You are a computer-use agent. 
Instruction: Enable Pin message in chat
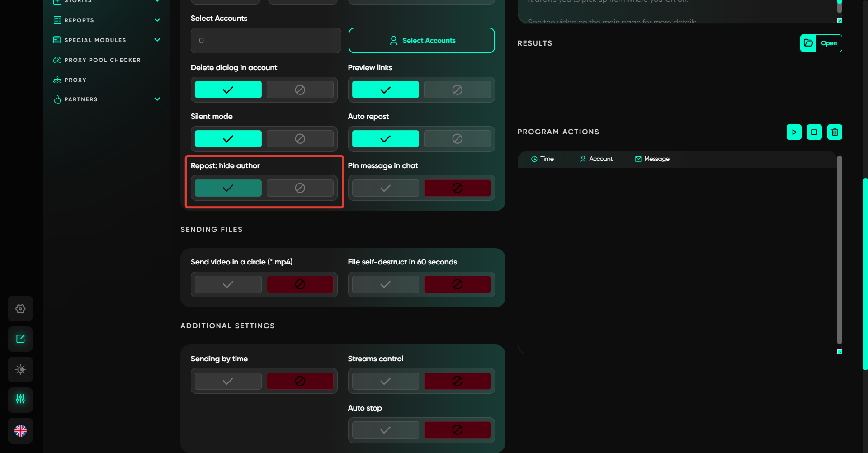385,188
